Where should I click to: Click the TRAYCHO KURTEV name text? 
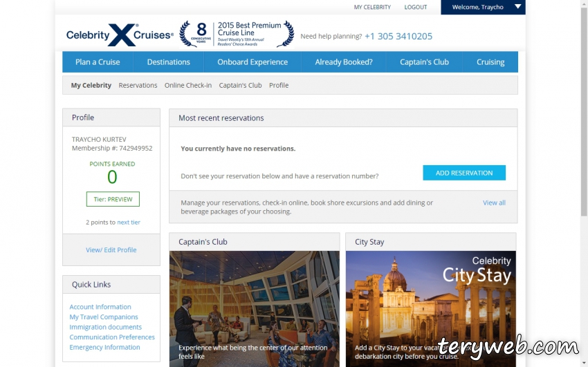click(x=99, y=140)
